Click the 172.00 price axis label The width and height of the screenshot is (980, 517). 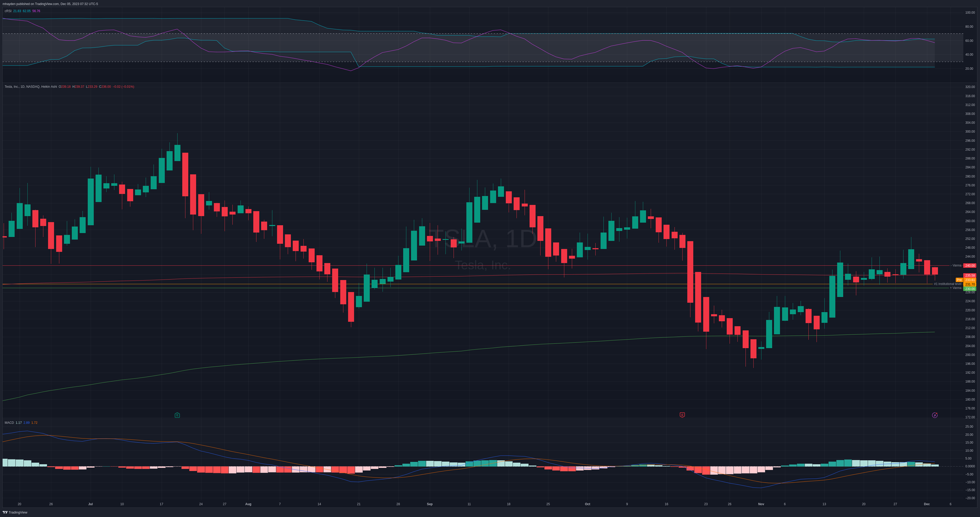tap(970, 418)
